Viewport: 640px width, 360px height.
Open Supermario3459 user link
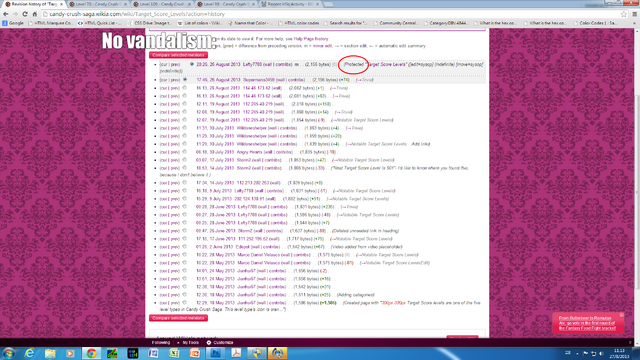(x=259, y=80)
